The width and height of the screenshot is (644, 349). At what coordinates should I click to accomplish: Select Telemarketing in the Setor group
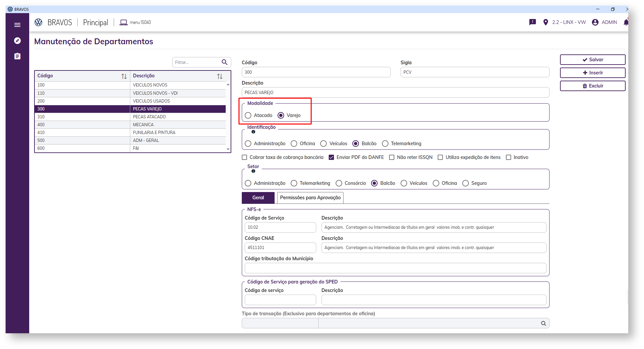[294, 183]
